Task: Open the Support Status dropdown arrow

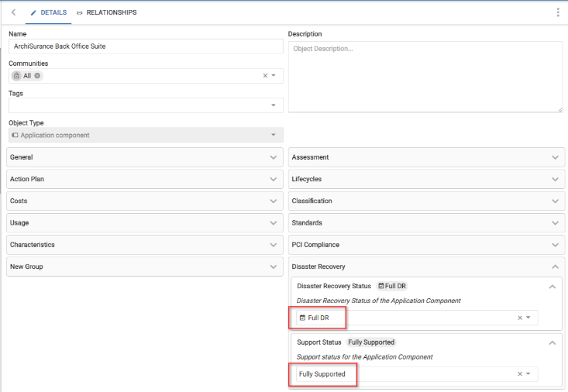Action: point(528,374)
